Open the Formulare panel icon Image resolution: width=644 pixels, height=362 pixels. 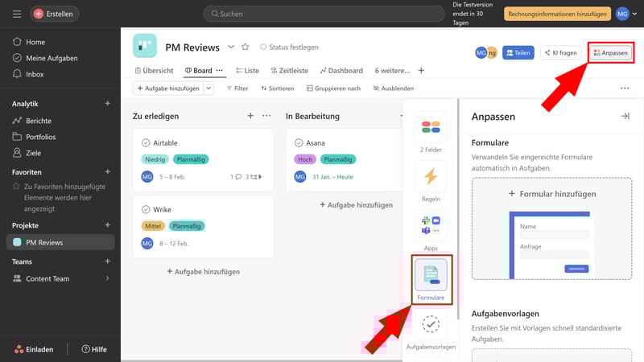click(x=431, y=275)
